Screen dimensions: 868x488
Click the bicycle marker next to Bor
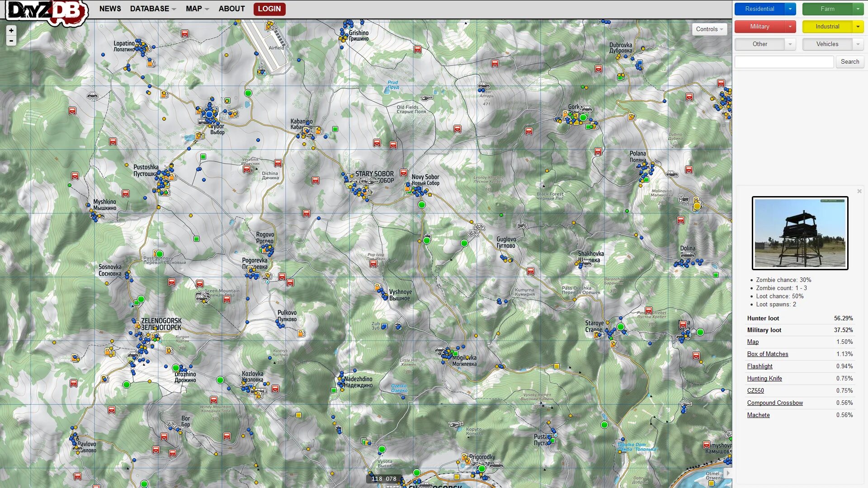tap(171, 425)
